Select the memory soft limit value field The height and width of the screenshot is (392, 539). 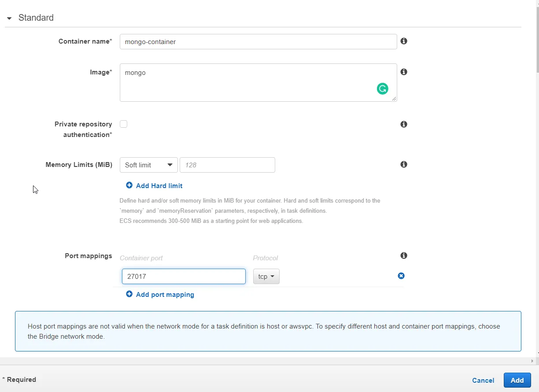tap(227, 165)
